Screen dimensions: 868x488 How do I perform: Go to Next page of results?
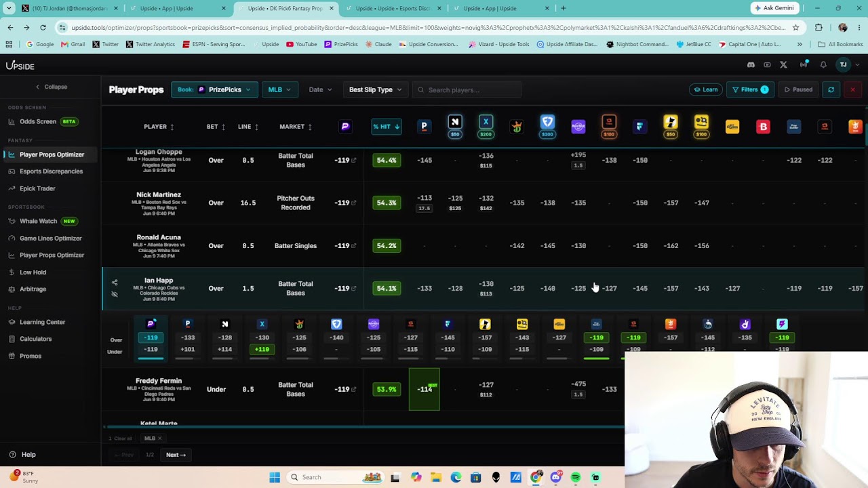tap(176, 455)
